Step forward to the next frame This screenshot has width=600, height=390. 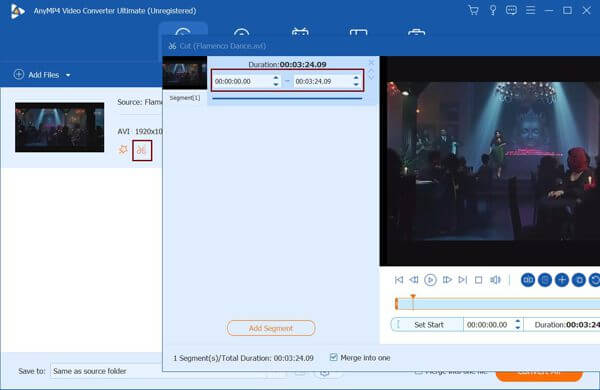click(x=447, y=280)
